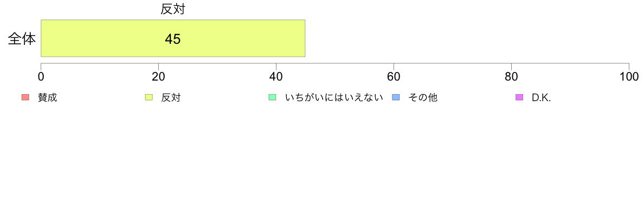
Task: Click the その他 legend text
Action: (x=423, y=98)
